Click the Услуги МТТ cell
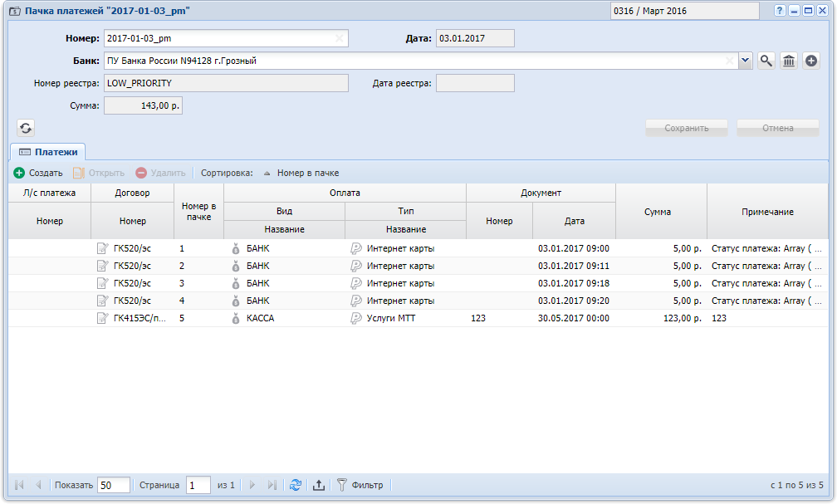 coord(406,318)
